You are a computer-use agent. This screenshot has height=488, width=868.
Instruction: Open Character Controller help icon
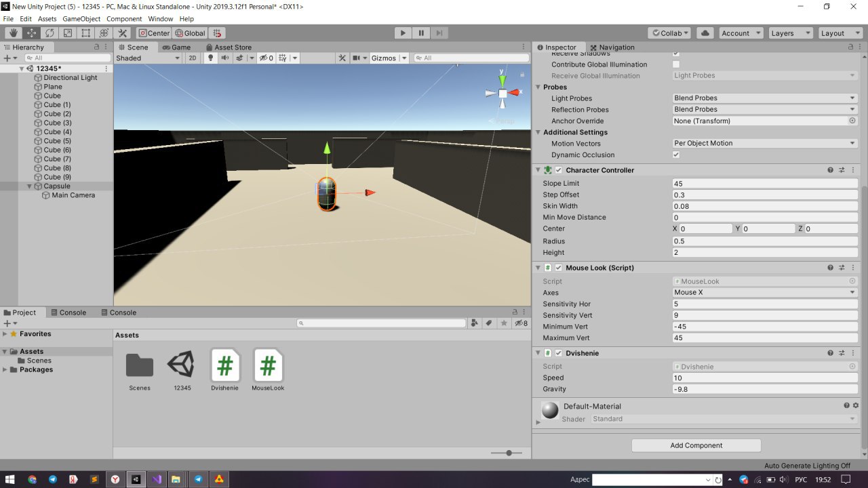[830, 170]
